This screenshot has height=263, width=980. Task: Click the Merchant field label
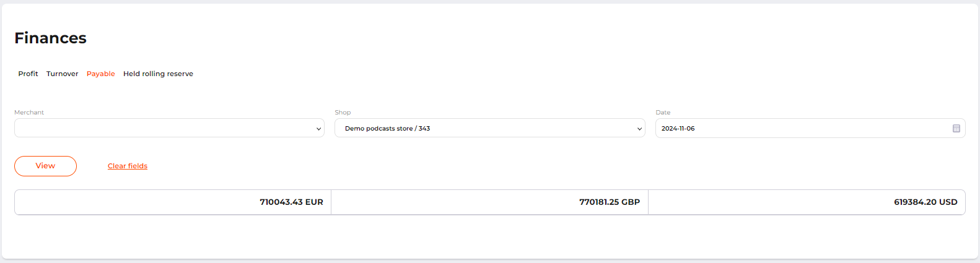click(x=29, y=113)
